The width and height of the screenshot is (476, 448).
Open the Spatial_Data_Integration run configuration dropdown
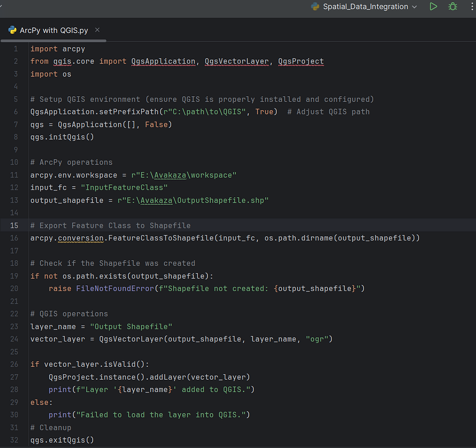[x=414, y=7]
